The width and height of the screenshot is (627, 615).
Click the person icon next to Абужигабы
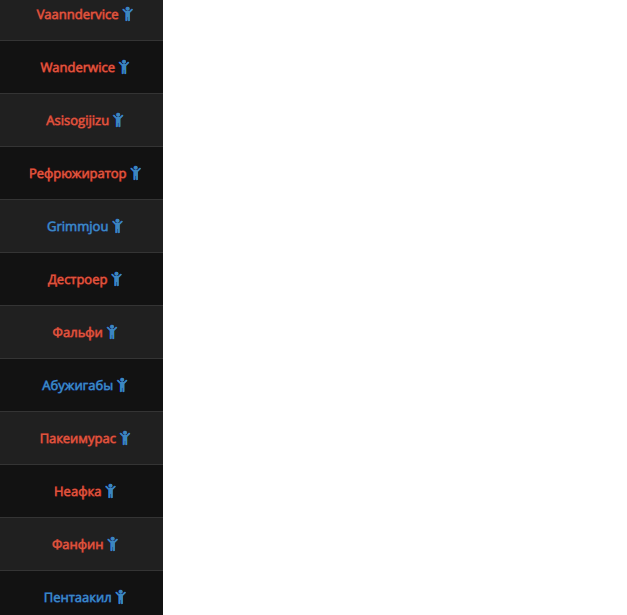pyautogui.click(x=122, y=385)
